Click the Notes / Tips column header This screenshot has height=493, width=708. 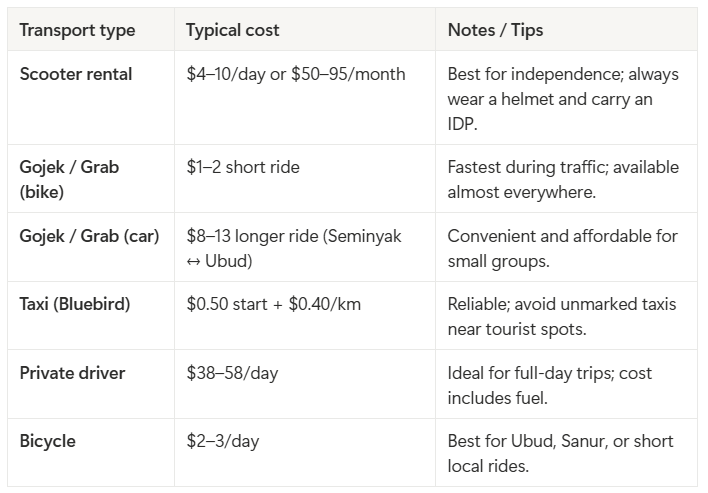[x=495, y=30]
